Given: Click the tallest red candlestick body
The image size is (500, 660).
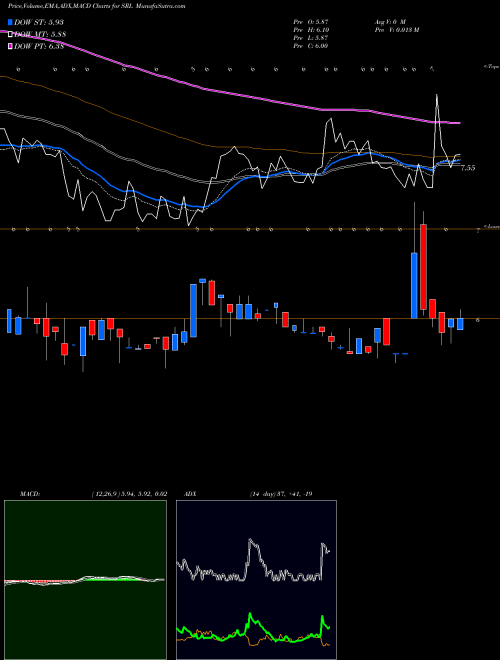Looking at the screenshot, I should (423, 267).
